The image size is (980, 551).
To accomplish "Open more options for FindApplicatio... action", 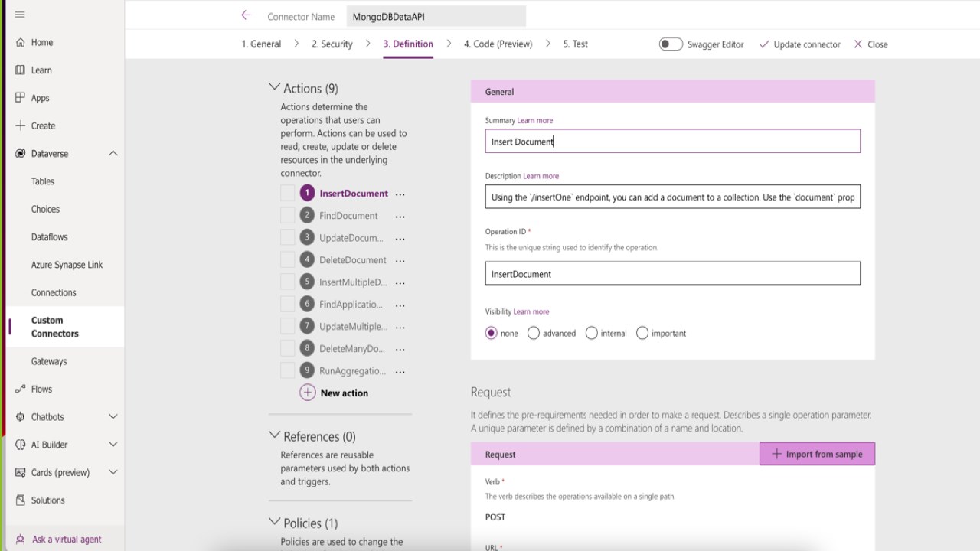I will tap(400, 305).
